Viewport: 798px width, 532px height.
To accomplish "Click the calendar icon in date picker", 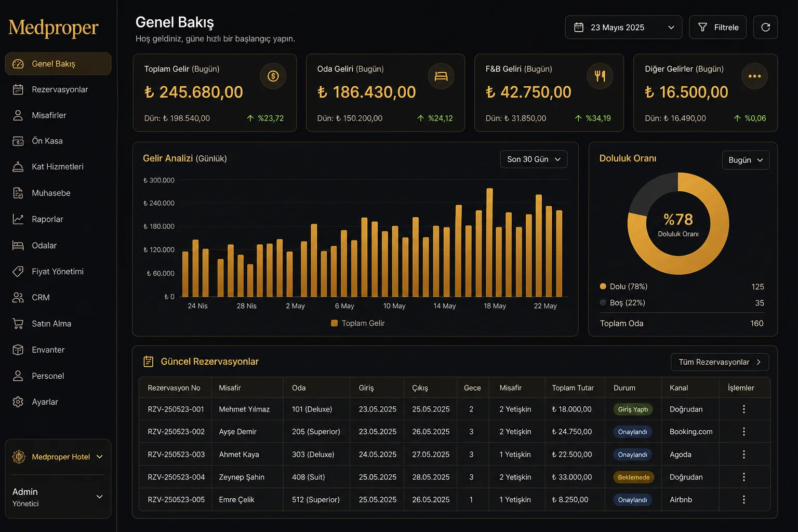I will tap(579, 28).
